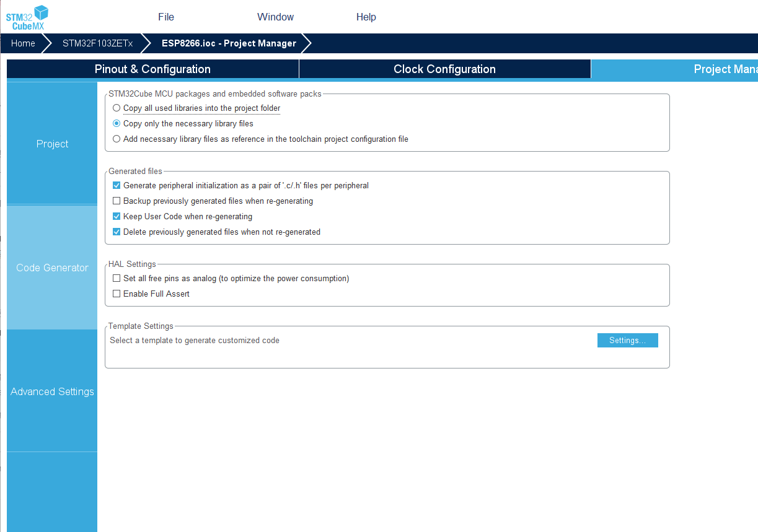This screenshot has height=532, width=758.
Task: Open the Code Generator side section
Action: coord(52,268)
